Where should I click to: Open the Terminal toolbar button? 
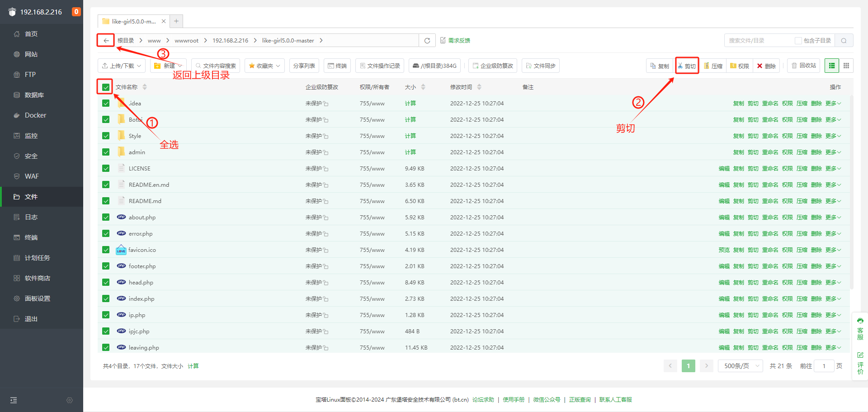click(337, 66)
